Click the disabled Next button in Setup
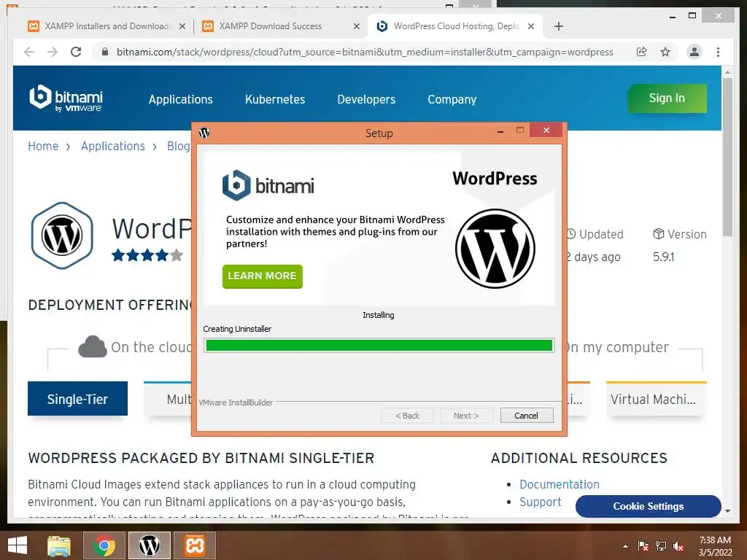Image resolution: width=747 pixels, height=560 pixels. (466, 415)
